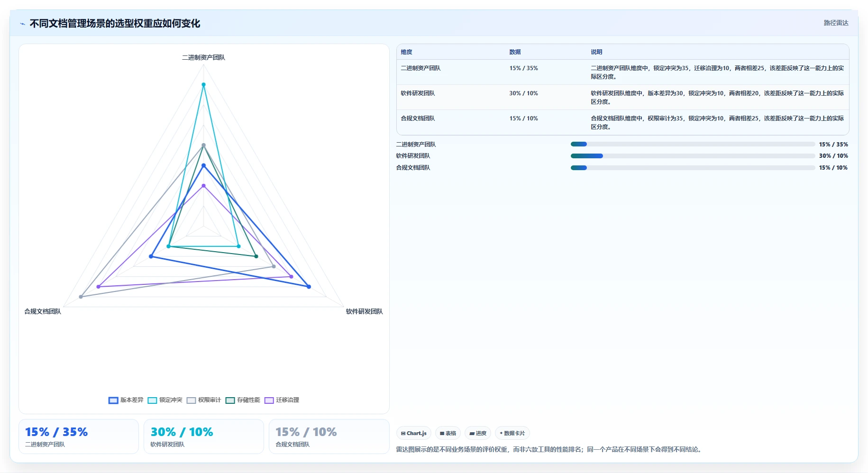Hide the 权限审计 series via legend label
Screen dimensions: 868x473
tap(210, 400)
